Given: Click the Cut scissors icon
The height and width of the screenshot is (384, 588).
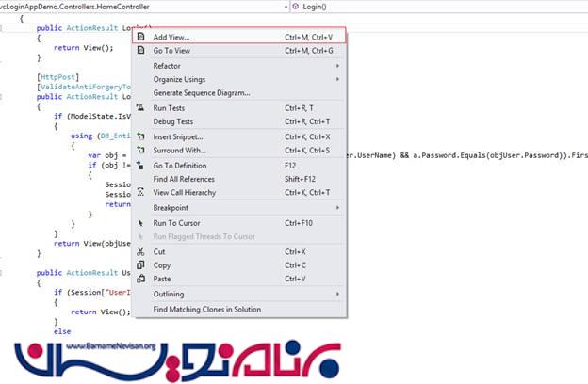Looking at the screenshot, I should click(x=141, y=251).
